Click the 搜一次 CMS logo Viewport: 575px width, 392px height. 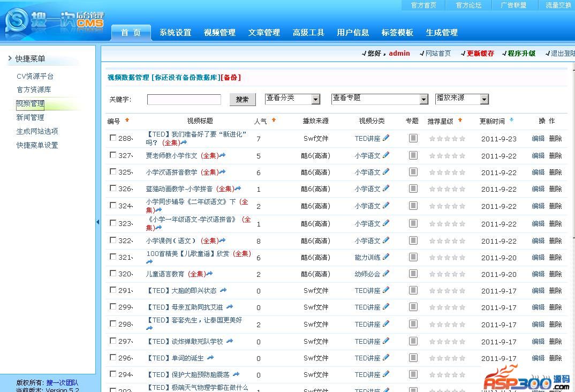click(x=54, y=21)
